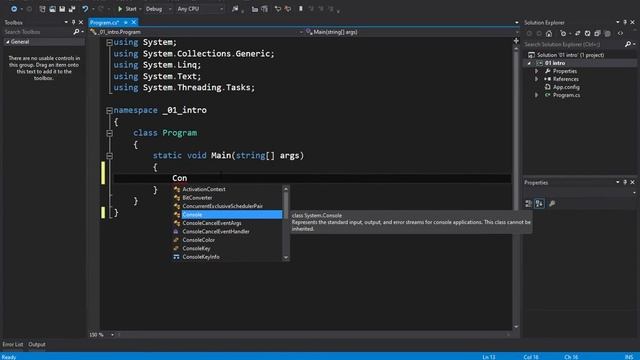Collapse the using directives region
Screen dimensions: 640x360
pyautogui.click(x=109, y=42)
